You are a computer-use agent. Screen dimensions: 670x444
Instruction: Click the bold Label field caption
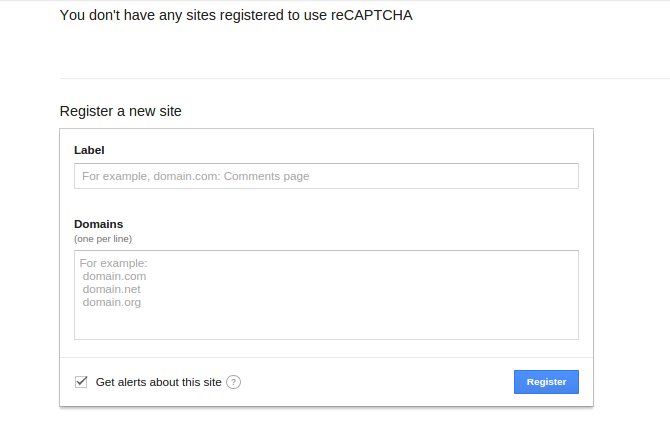pos(89,150)
